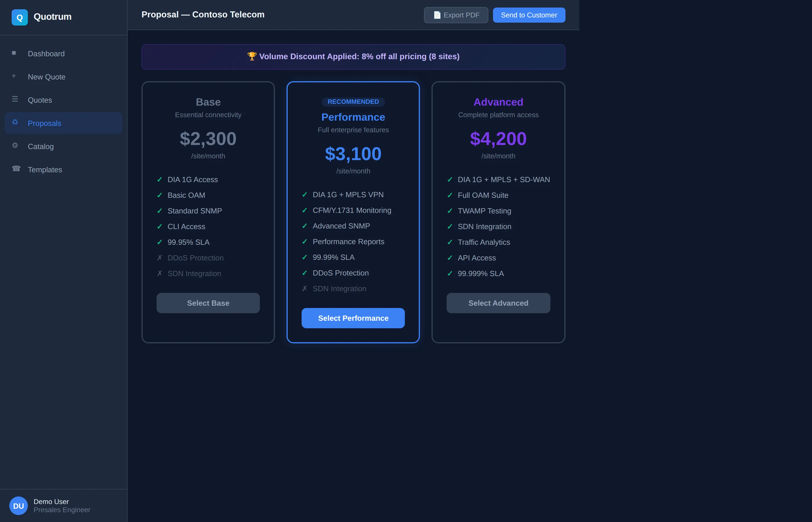
Task: Click the document icon inside Export PDF button
Action: [x=437, y=15]
